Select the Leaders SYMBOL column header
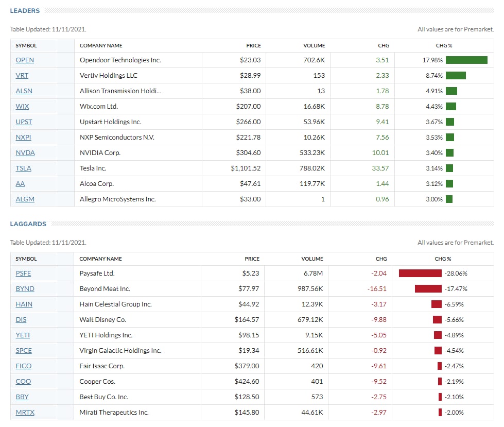504x427 pixels. coord(26,46)
